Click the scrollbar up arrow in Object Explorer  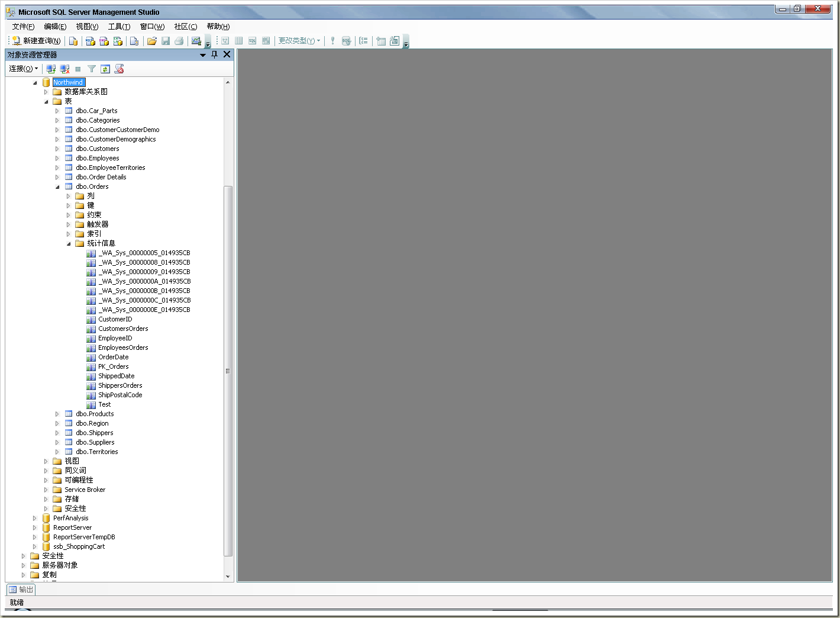coord(228,82)
